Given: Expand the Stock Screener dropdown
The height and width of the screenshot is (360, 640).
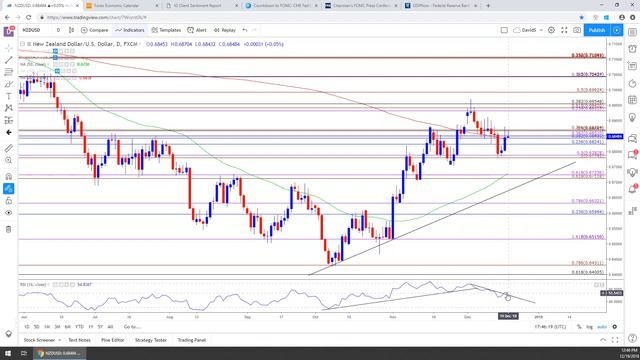Looking at the screenshot, I should coord(42,340).
